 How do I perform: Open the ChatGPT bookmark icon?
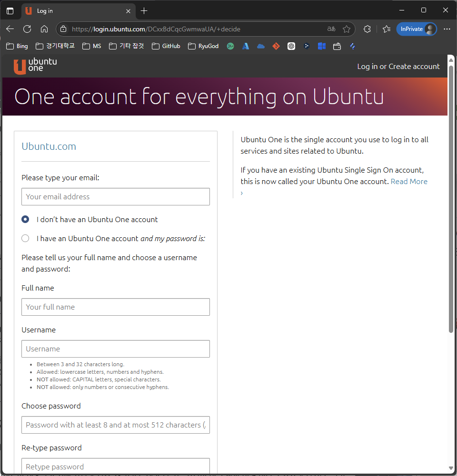[x=291, y=46]
